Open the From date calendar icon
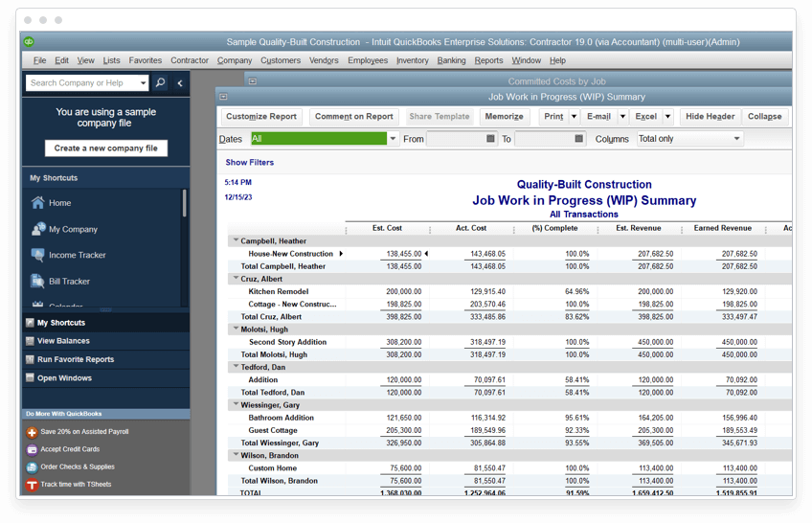 [x=490, y=138]
